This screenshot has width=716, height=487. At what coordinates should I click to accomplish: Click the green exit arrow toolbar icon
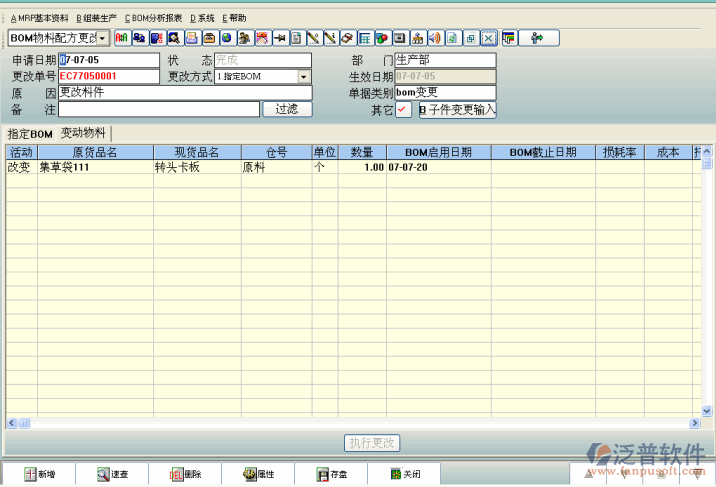537,38
